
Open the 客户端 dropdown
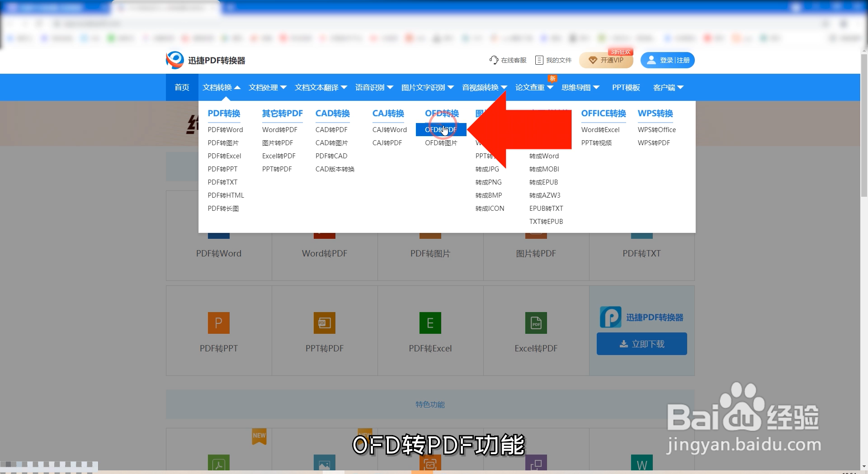668,87
